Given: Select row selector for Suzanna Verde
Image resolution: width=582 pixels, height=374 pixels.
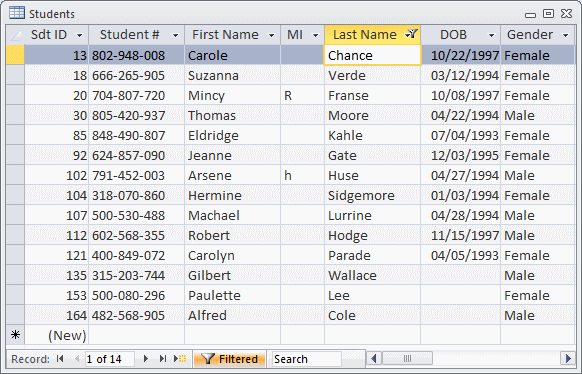Looking at the screenshot, I should 15,75.
